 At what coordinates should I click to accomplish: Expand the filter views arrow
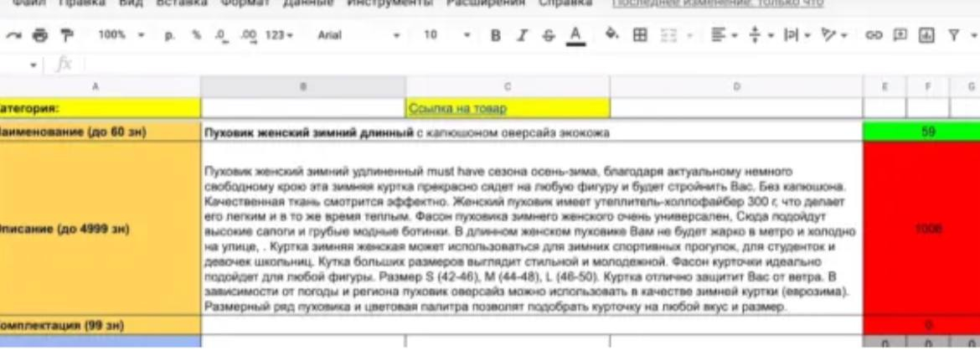click(x=973, y=35)
